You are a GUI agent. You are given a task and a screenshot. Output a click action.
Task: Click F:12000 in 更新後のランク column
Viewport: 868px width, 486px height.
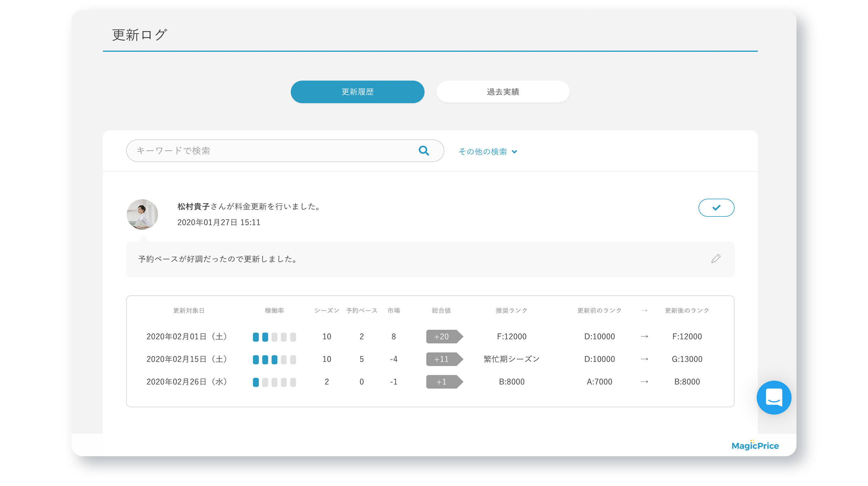point(687,337)
